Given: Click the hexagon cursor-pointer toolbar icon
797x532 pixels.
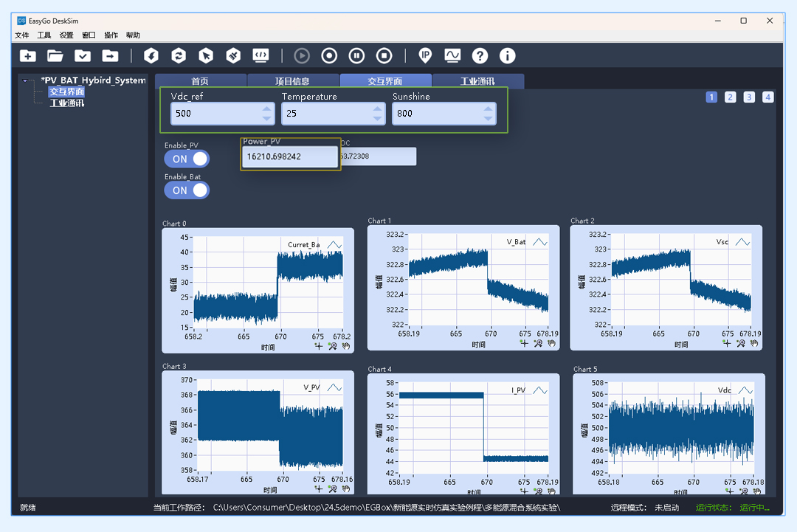Looking at the screenshot, I should tap(206, 55).
